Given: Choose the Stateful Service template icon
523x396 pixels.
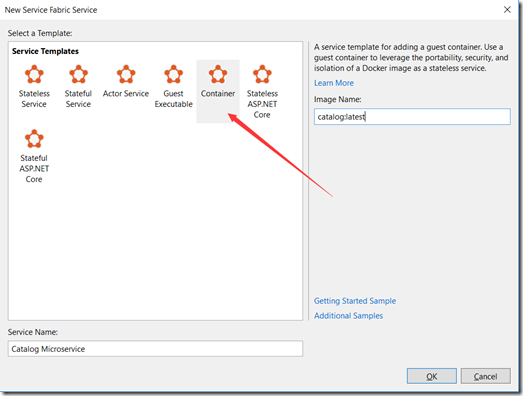Looking at the screenshot, I should point(78,74).
